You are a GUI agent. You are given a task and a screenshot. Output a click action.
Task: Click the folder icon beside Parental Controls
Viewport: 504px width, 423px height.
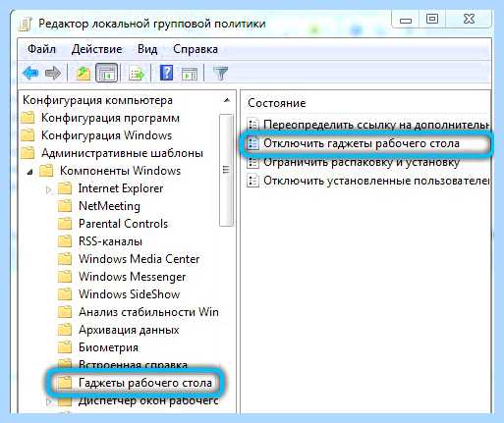65,224
